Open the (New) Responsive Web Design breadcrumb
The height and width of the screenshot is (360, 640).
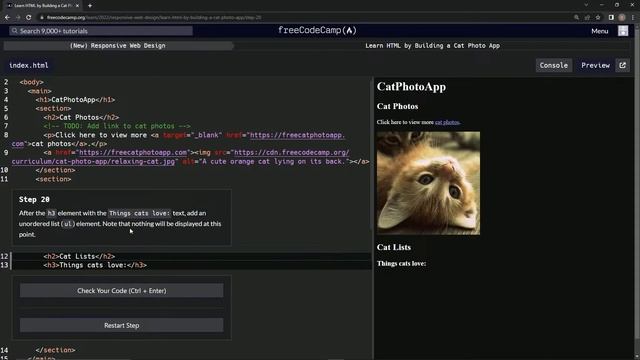[x=118, y=46]
